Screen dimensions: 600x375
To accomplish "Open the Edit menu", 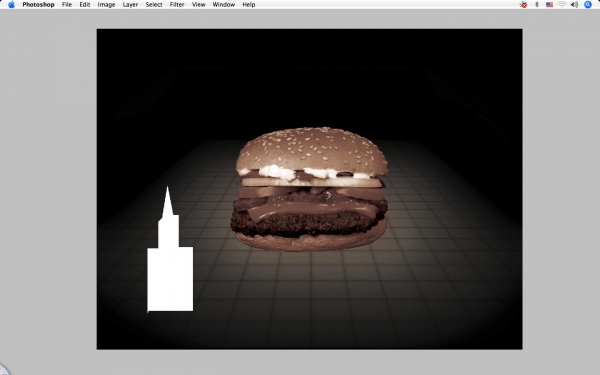I will click(x=85, y=5).
